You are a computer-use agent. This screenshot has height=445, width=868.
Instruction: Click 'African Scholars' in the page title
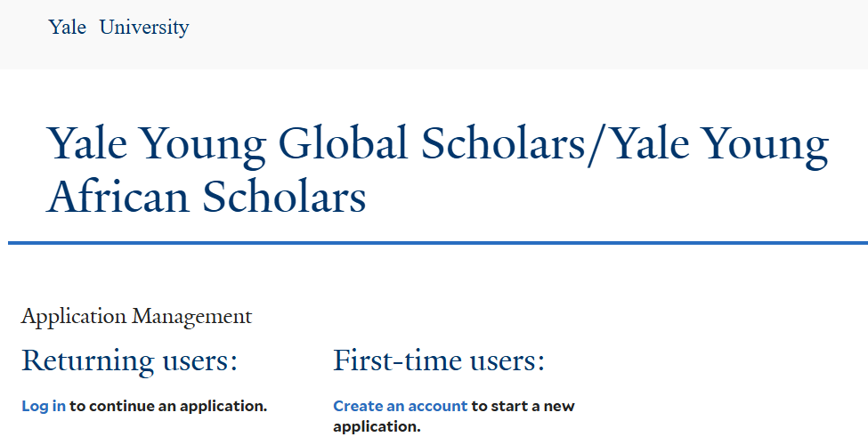[x=207, y=196]
